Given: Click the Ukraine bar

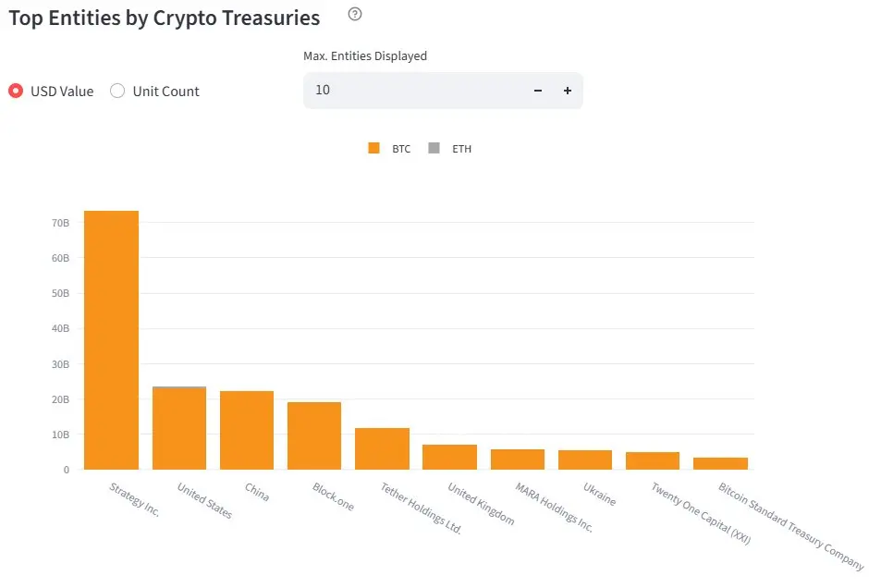Looking at the screenshot, I should click(585, 459).
